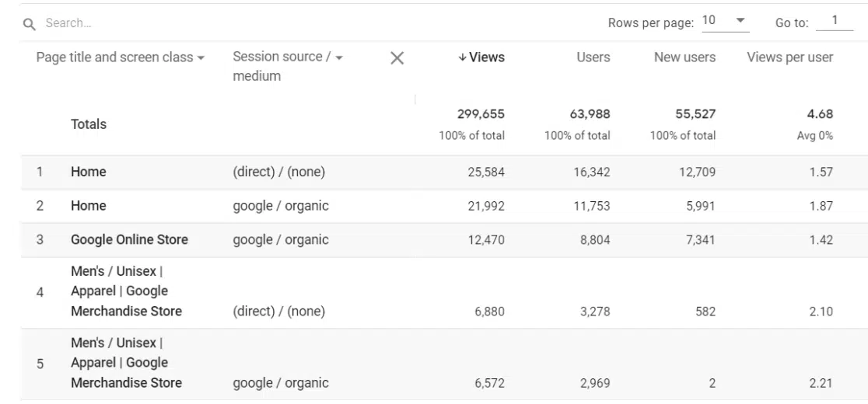The width and height of the screenshot is (868, 404).
Task: Remove the Session source / medium dimension
Action: [397, 58]
